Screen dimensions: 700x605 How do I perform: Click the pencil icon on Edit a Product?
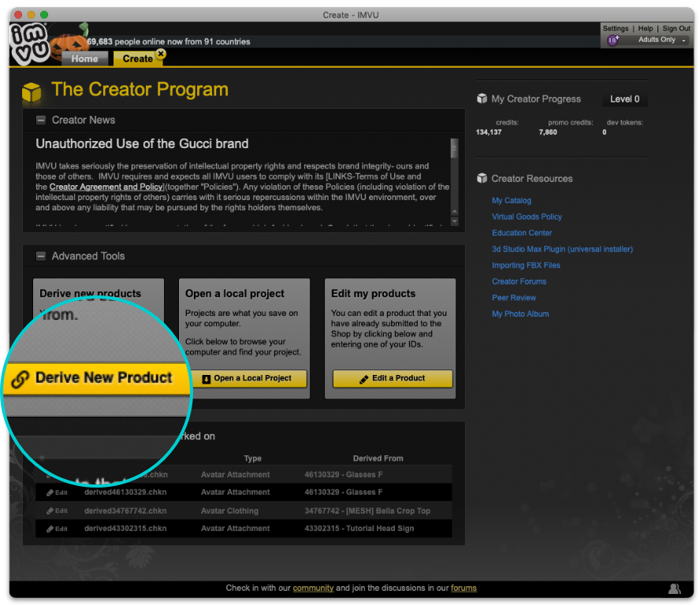[x=364, y=379]
